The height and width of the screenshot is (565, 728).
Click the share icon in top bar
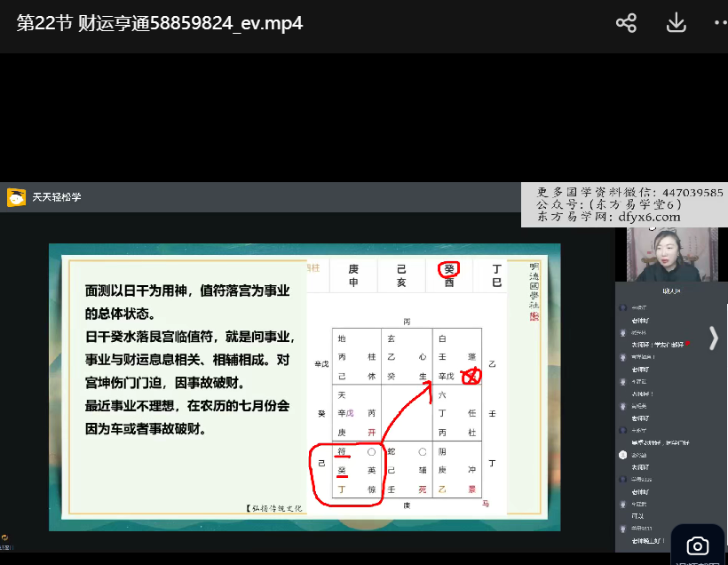(626, 23)
